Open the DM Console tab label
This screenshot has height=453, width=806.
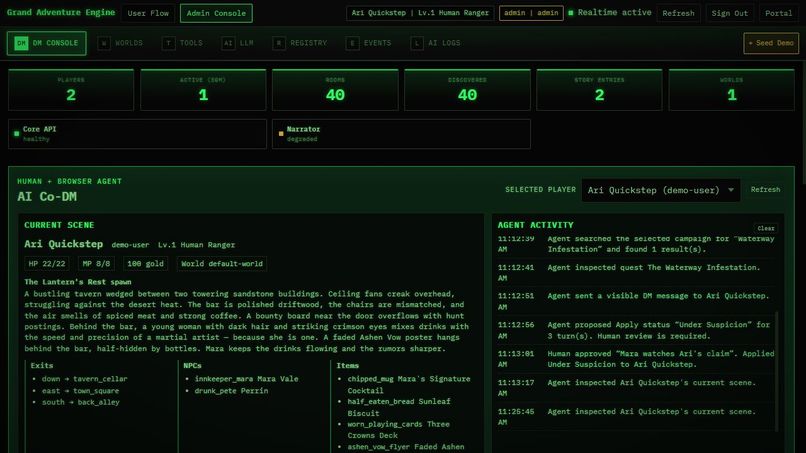[56, 43]
